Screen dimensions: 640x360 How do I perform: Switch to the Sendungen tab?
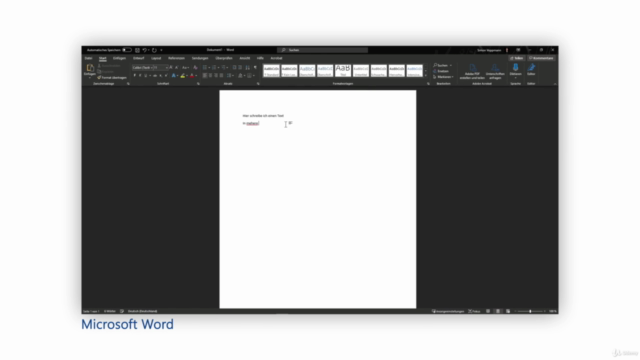point(200,58)
